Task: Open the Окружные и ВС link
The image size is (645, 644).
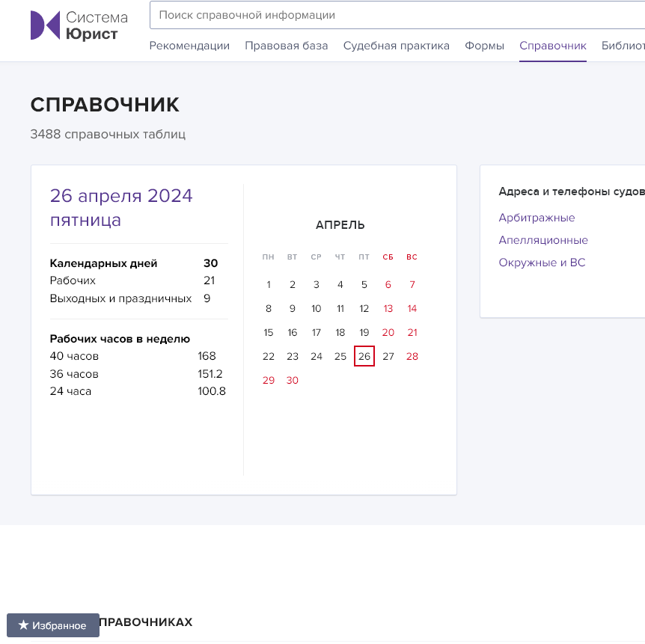Action: click(x=542, y=263)
